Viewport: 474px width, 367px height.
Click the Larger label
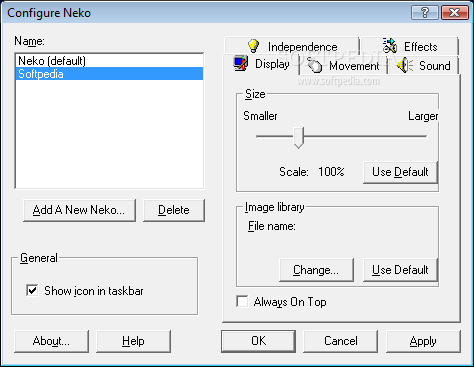tap(423, 116)
